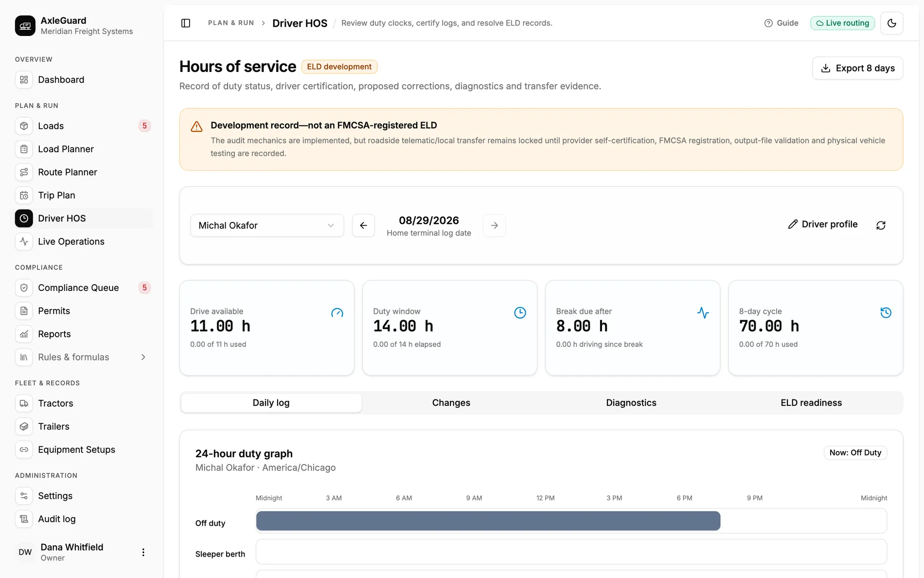Click the refresh icon beside Driver profile
The height and width of the screenshot is (578, 924).
coord(881,225)
